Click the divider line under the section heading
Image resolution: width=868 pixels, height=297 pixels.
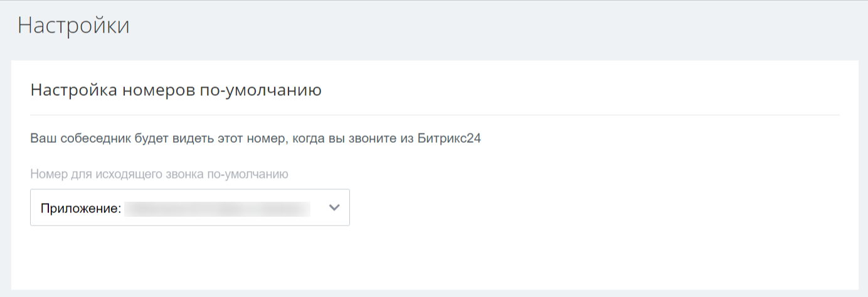435,115
